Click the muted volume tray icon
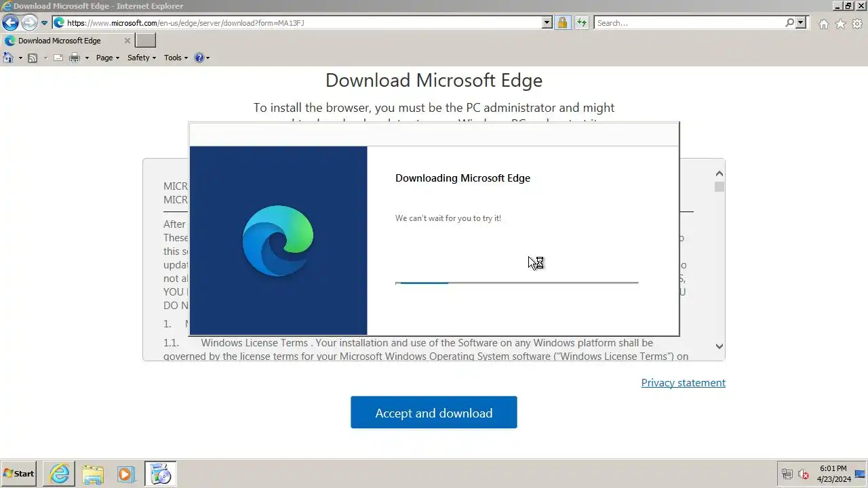 click(x=804, y=474)
